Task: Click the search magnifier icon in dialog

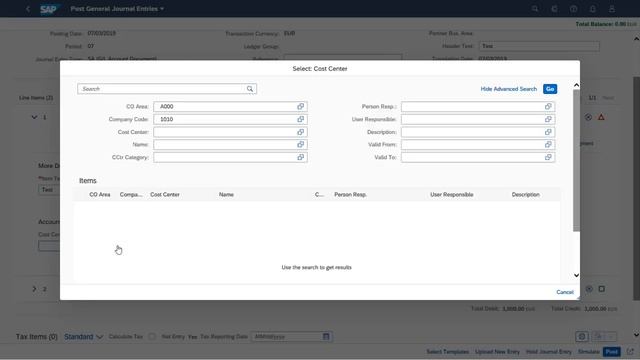Action: [x=250, y=89]
